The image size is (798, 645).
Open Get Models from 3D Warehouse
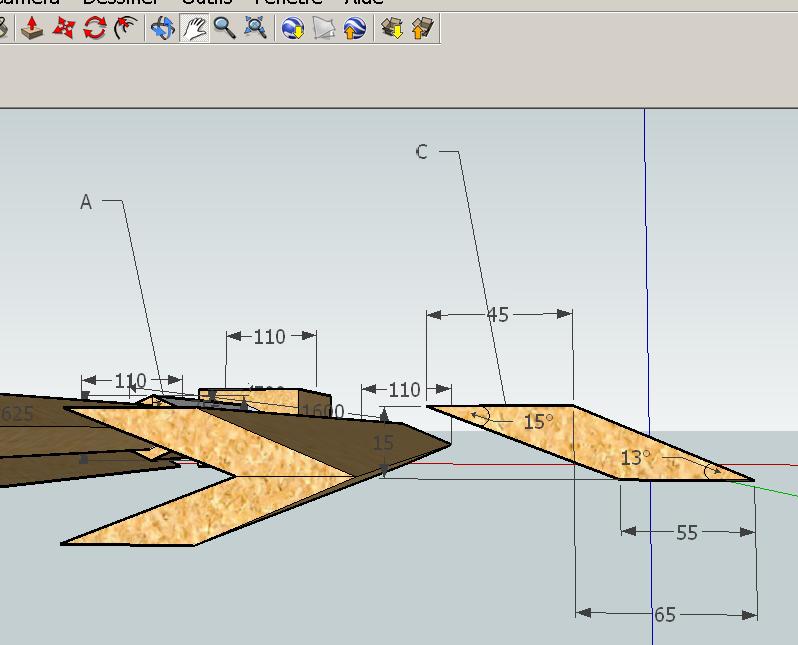[392, 28]
